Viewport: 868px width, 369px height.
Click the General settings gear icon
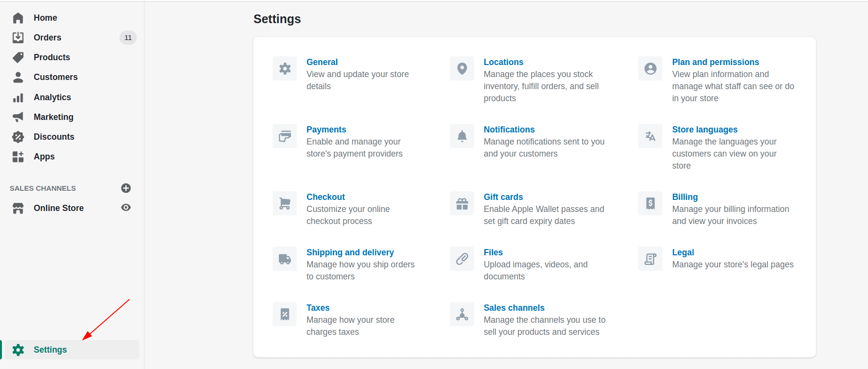(285, 68)
